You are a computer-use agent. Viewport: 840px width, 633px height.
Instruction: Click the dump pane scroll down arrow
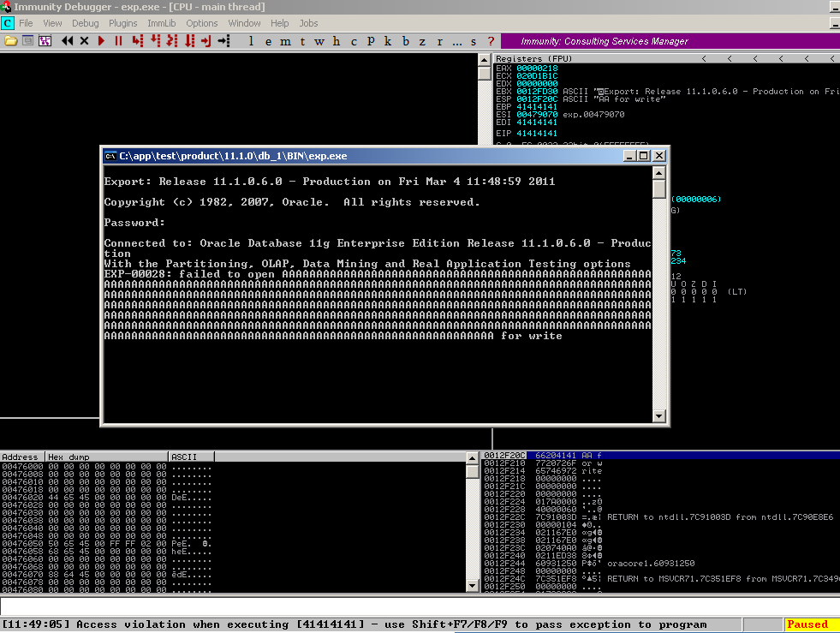[x=472, y=586]
